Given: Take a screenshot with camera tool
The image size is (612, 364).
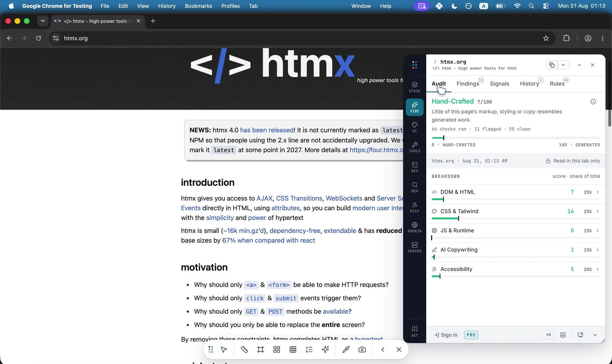Looking at the screenshot, I should click(362, 350).
